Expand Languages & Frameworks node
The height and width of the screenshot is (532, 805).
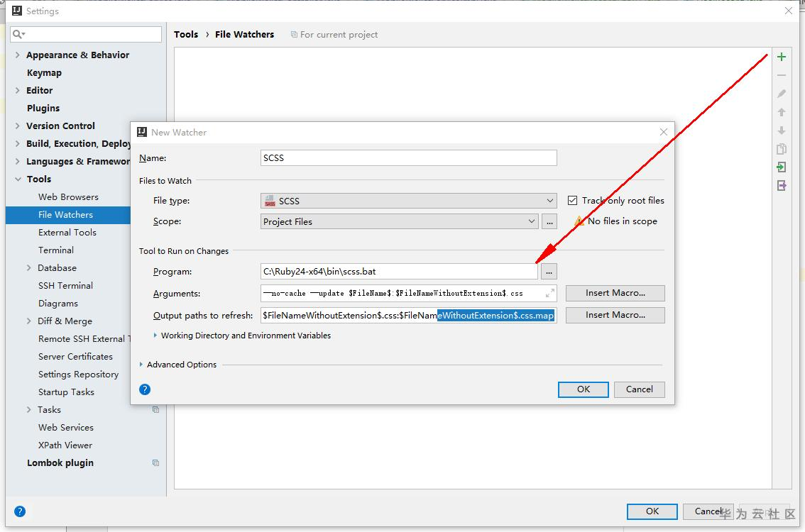18,161
